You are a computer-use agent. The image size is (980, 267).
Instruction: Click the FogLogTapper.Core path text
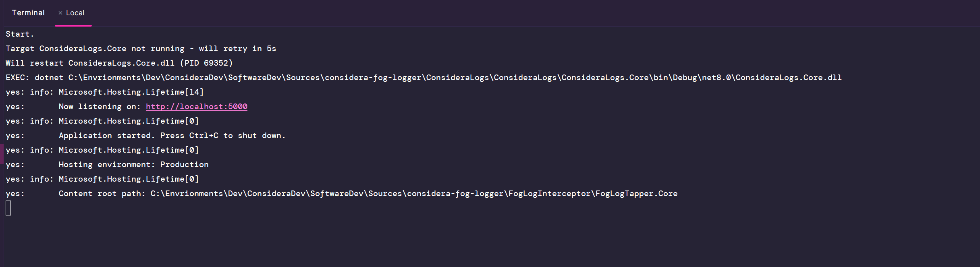[637, 194]
